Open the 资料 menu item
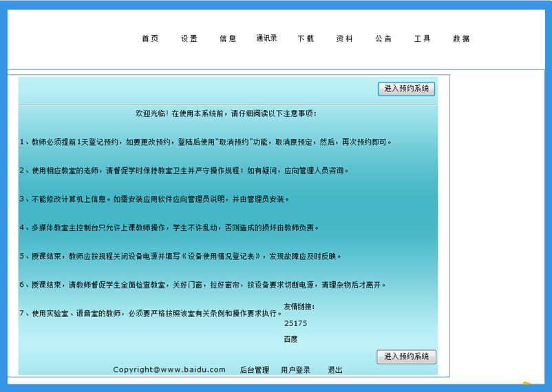The width and height of the screenshot is (552, 392). (x=344, y=39)
